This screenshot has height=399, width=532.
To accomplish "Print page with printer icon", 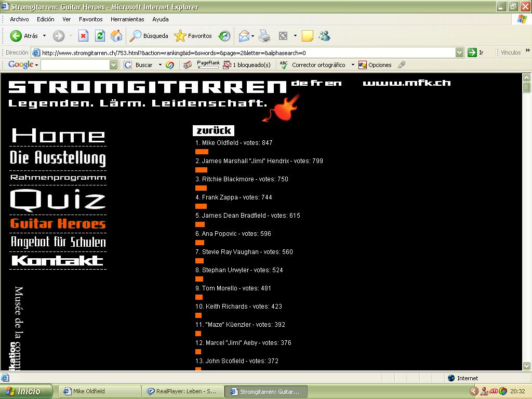I will coord(264,36).
